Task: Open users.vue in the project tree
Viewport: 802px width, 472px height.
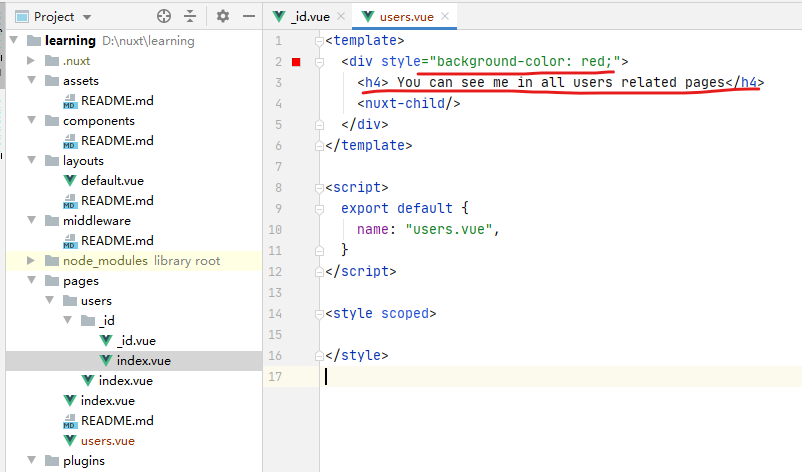Action: pyautogui.click(x=107, y=441)
